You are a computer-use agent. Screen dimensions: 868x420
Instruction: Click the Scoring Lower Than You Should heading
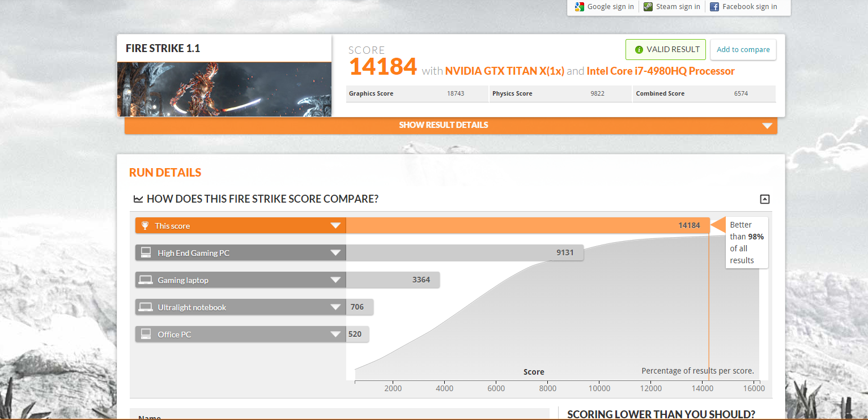[x=661, y=414]
